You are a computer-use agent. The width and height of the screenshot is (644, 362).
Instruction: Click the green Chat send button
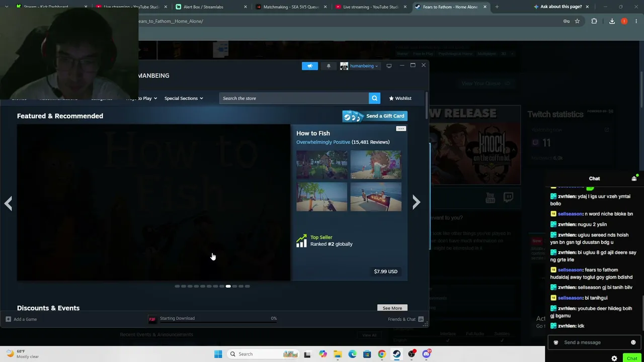[632, 358]
